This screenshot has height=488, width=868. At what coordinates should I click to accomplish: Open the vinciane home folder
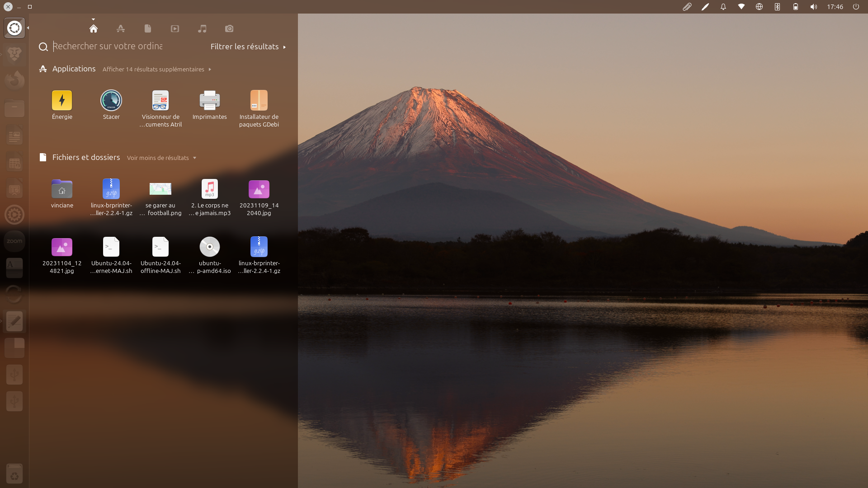[x=62, y=189]
